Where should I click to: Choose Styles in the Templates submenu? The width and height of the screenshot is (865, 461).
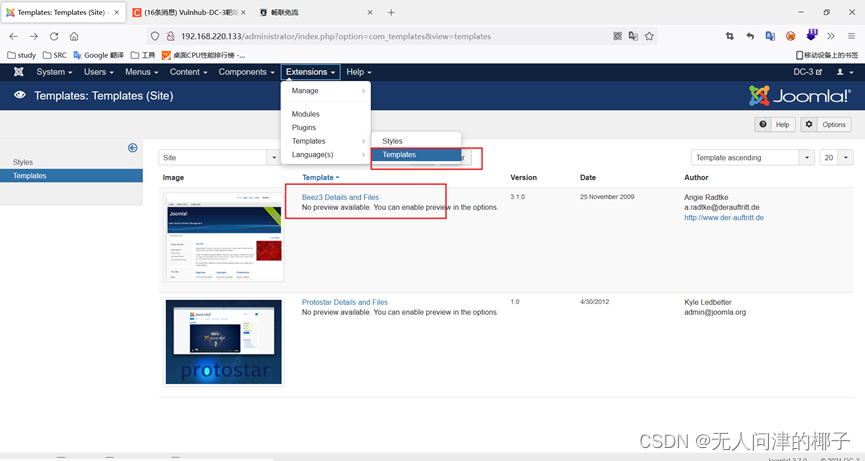(x=416, y=141)
